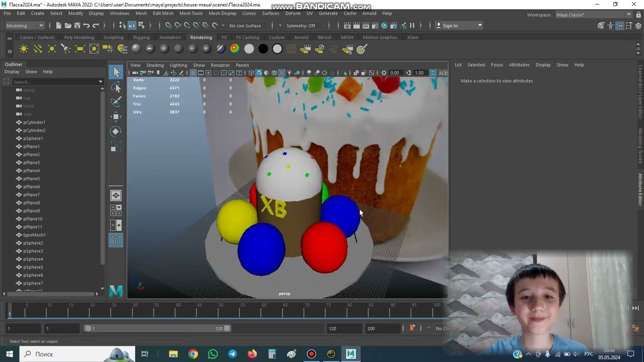Select typeMesh1 in the Outliner
The height and width of the screenshot is (362, 644).
[x=34, y=235]
